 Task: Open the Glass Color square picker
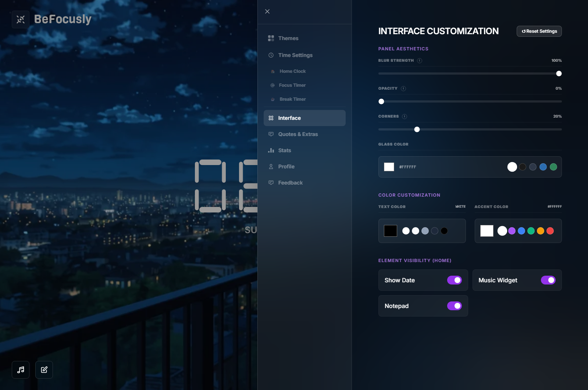(389, 167)
